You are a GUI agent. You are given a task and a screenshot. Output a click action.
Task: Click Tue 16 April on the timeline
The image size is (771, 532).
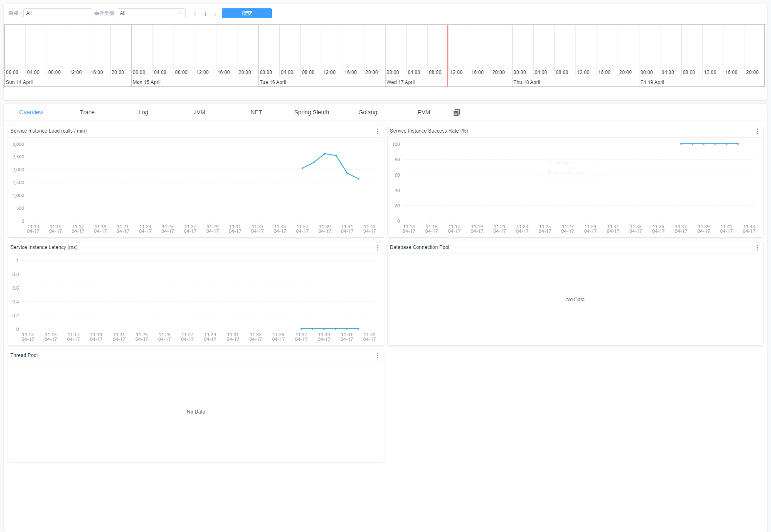tap(273, 82)
